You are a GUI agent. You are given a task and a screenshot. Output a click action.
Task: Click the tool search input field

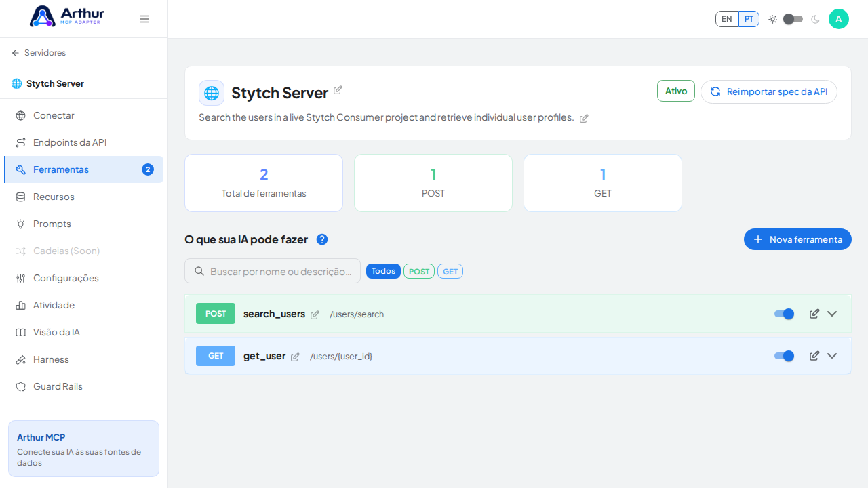click(x=273, y=271)
